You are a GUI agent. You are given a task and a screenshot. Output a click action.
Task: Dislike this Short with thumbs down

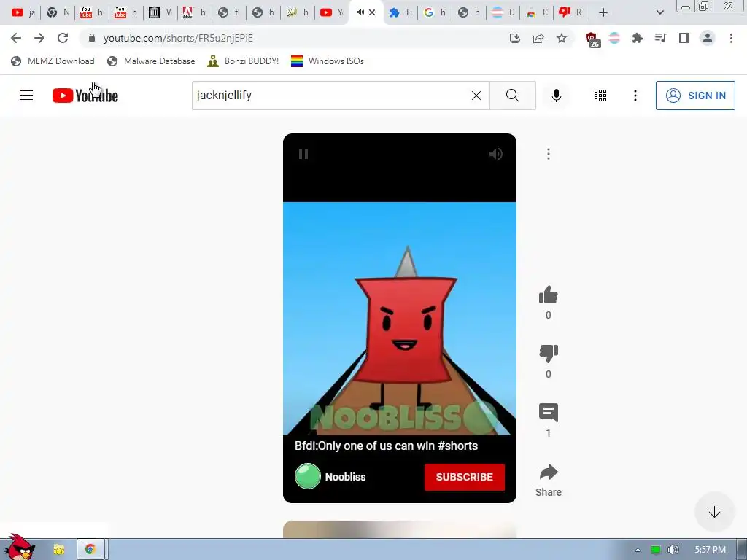(549, 354)
